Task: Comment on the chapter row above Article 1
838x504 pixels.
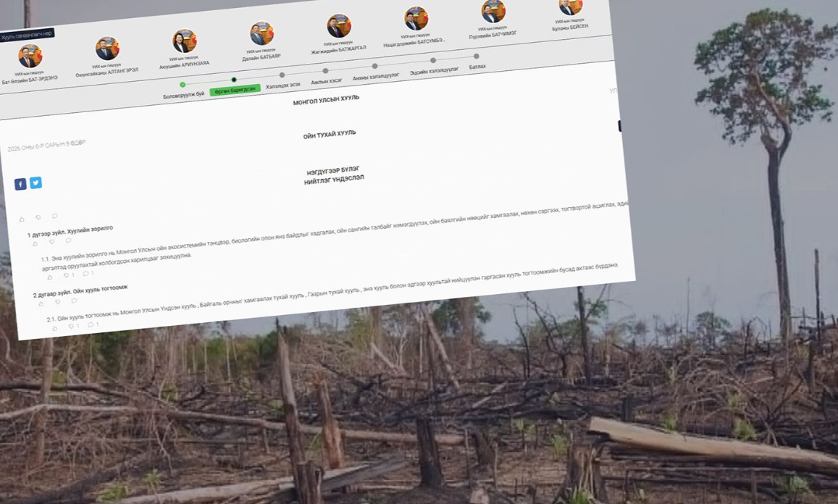Action: [54, 216]
